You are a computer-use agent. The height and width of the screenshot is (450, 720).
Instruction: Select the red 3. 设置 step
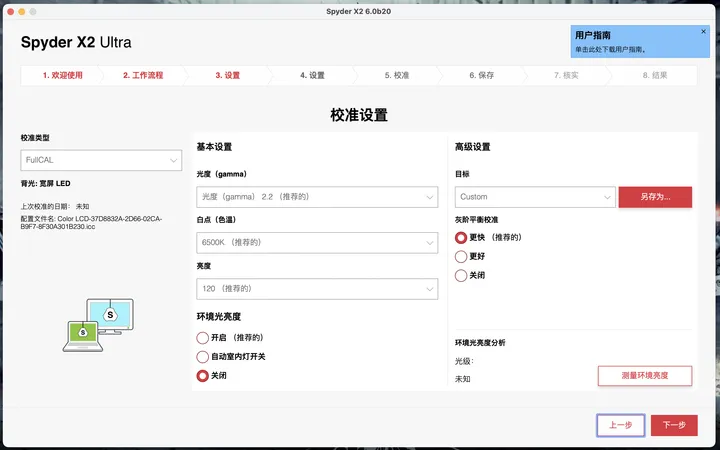click(228, 75)
